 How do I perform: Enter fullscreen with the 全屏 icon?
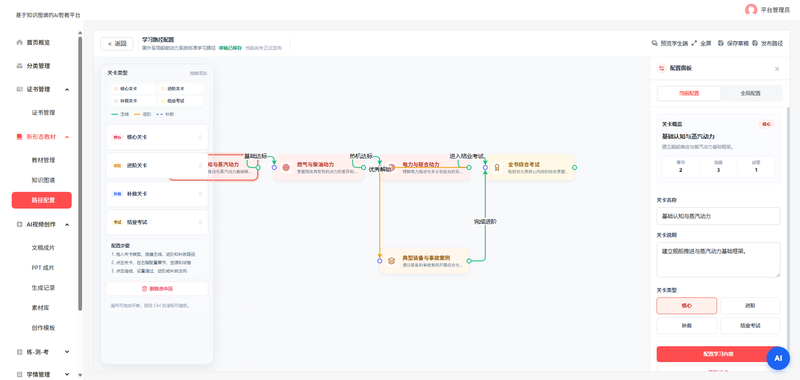[694, 44]
